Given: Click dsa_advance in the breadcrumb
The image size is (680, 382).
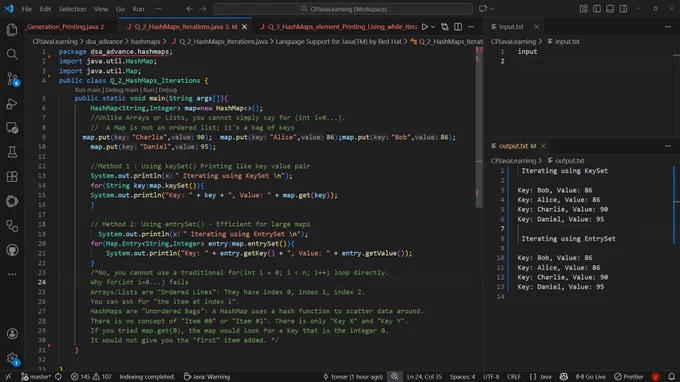Looking at the screenshot, I should pos(104,42).
